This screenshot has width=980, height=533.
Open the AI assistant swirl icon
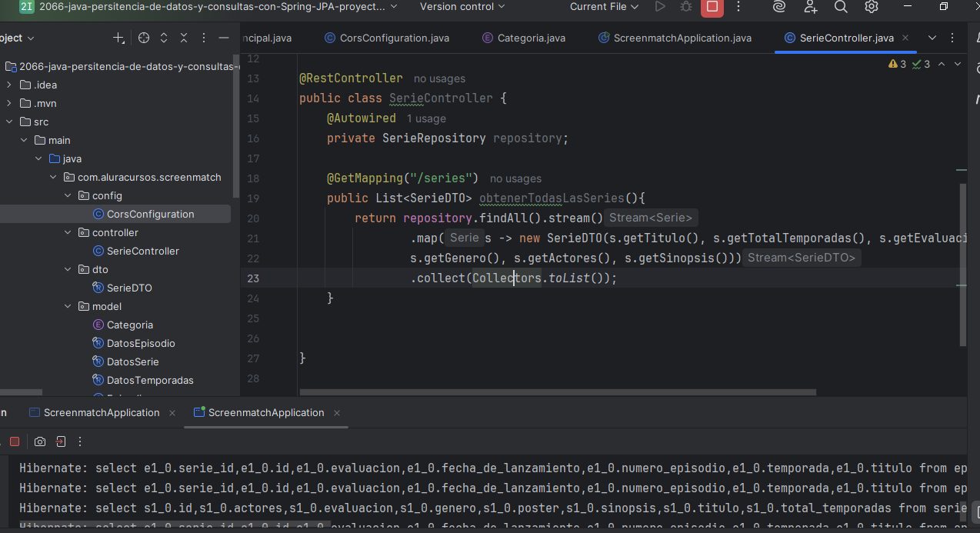click(779, 7)
